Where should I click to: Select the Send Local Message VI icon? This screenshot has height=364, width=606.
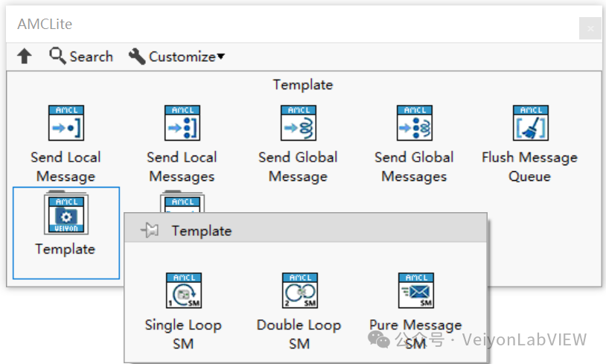pyautogui.click(x=66, y=123)
